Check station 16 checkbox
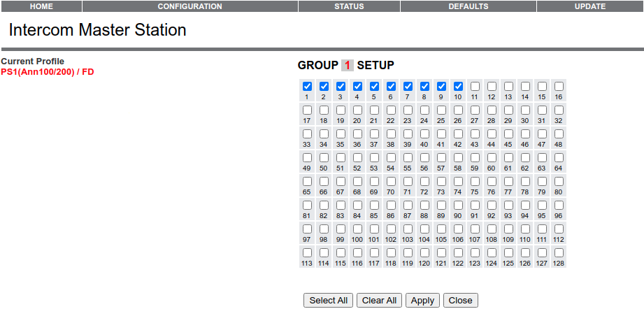This screenshot has height=316, width=644. tap(559, 87)
